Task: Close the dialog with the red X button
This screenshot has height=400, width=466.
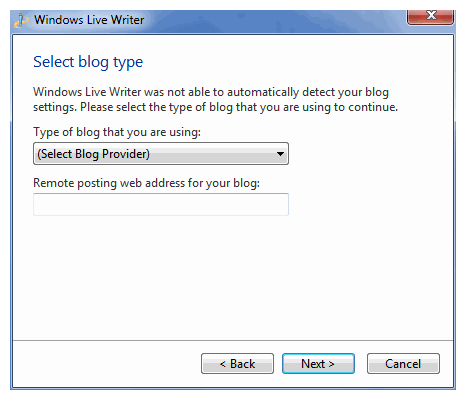Action: coord(430,17)
